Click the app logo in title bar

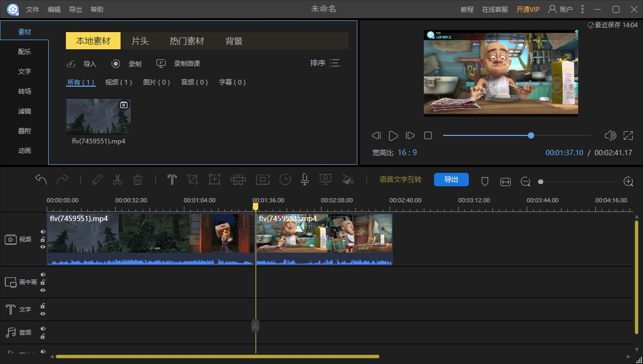point(13,9)
